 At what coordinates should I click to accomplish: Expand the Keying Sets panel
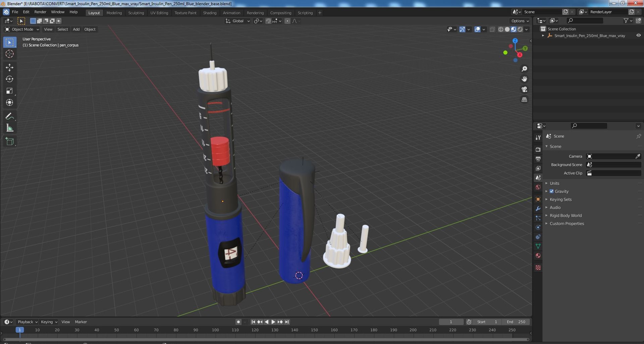pyautogui.click(x=560, y=199)
